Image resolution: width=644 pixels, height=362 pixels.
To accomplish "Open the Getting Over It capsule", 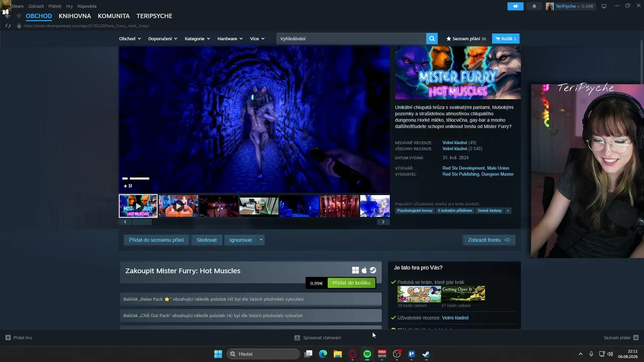I will point(463,294).
